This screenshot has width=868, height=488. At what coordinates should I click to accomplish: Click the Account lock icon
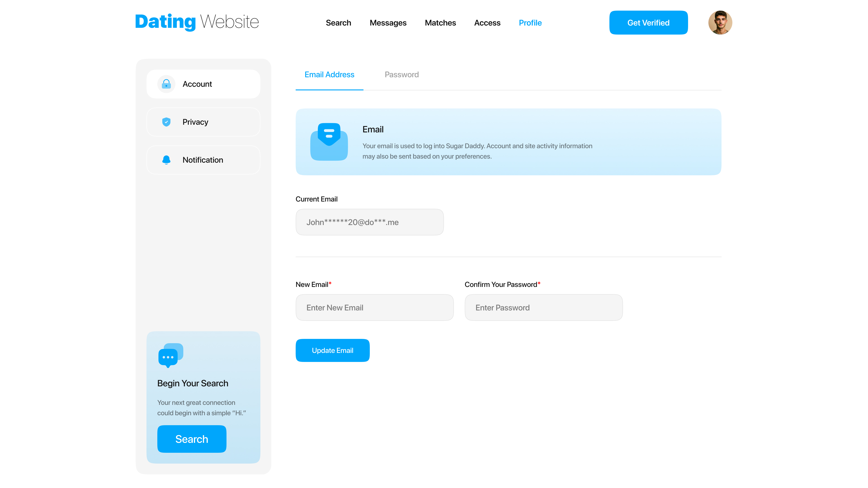pyautogui.click(x=166, y=84)
